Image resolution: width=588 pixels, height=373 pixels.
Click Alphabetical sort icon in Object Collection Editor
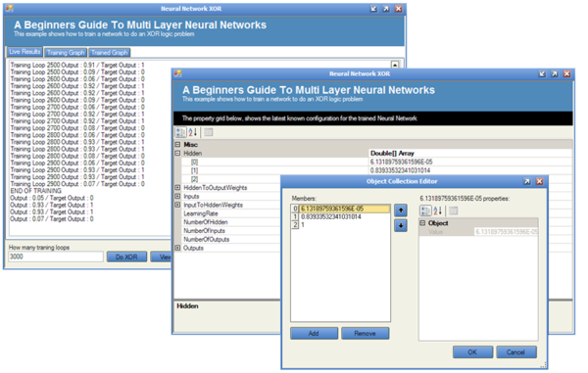[437, 210]
